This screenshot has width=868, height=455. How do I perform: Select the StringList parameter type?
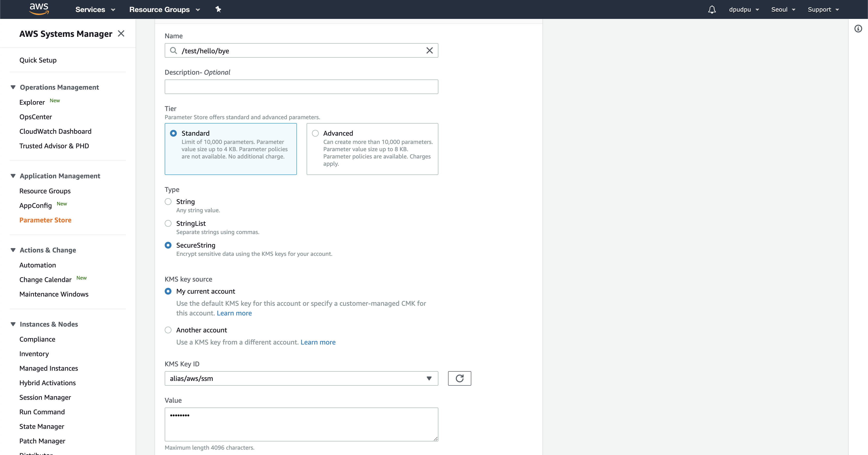pyautogui.click(x=168, y=223)
